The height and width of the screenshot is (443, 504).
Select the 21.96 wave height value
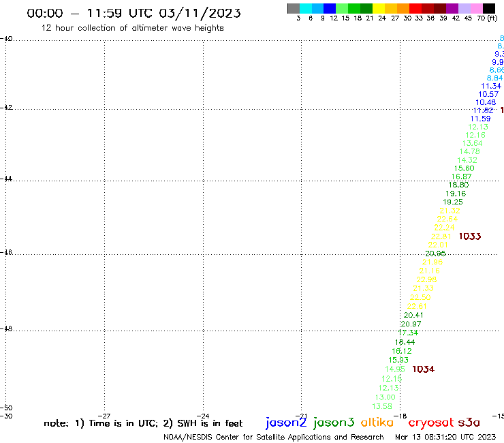click(x=432, y=262)
